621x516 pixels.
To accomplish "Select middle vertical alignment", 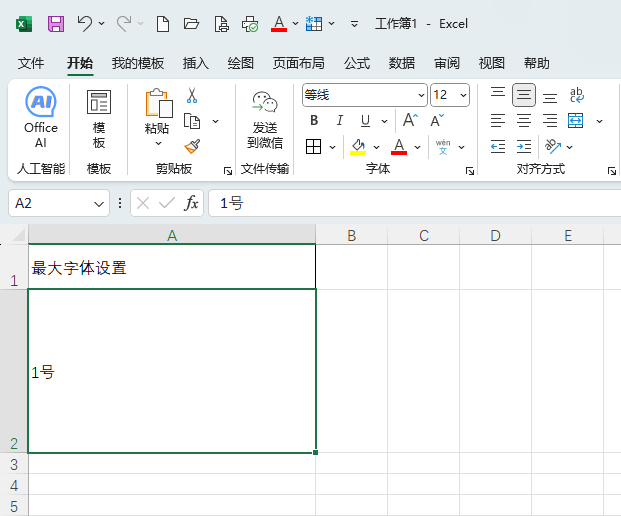I will 524,95.
